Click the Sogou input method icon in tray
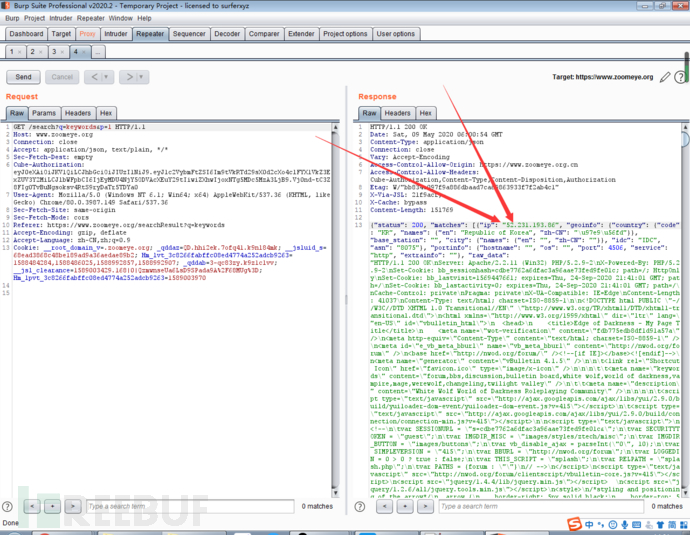The width and height of the screenshot is (690, 535). (x=574, y=524)
